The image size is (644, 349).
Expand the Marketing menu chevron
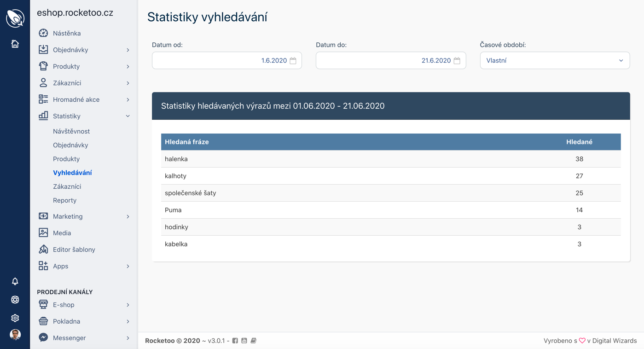coord(128,216)
